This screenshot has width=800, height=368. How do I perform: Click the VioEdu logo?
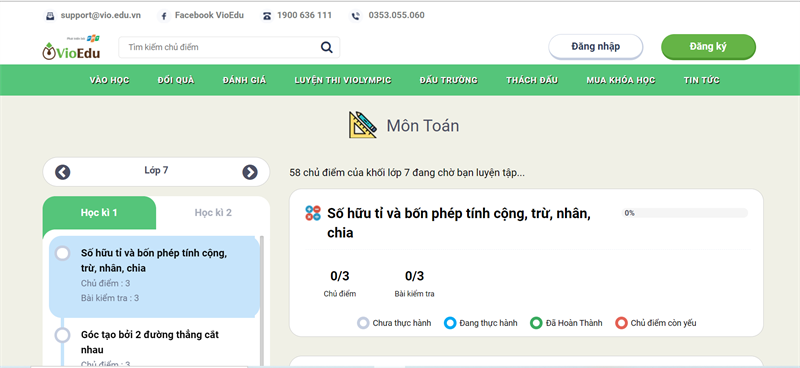click(x=71, y=48)
